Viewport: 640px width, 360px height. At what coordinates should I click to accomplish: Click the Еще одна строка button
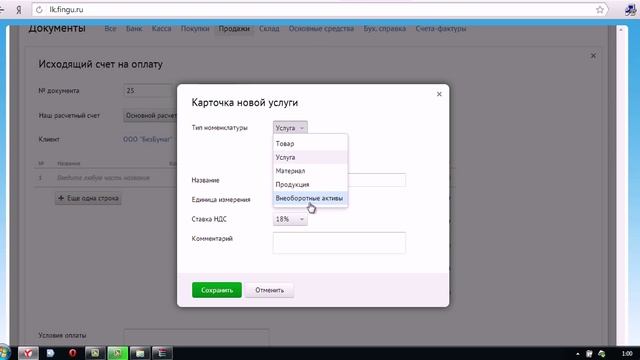(88, 198)
